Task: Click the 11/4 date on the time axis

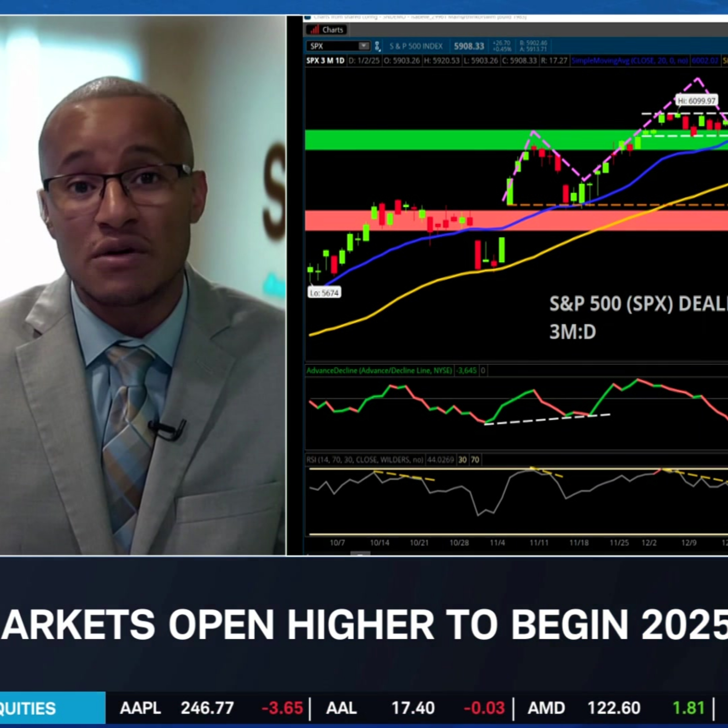Action: tap(497, 543)
